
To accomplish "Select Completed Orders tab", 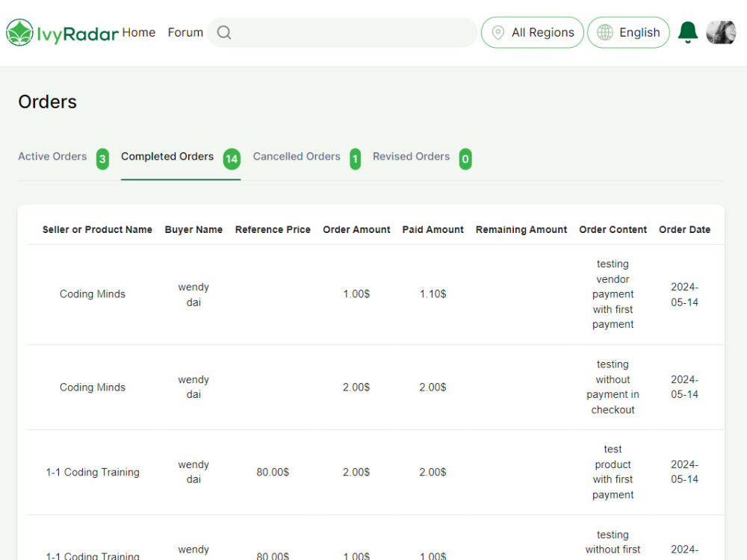I will tap(167, 157).
